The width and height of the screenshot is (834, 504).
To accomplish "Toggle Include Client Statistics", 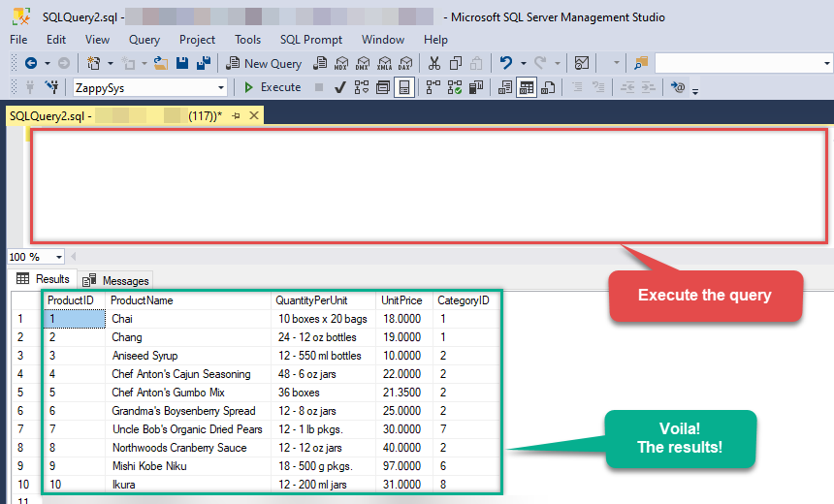I will point(476,87).
